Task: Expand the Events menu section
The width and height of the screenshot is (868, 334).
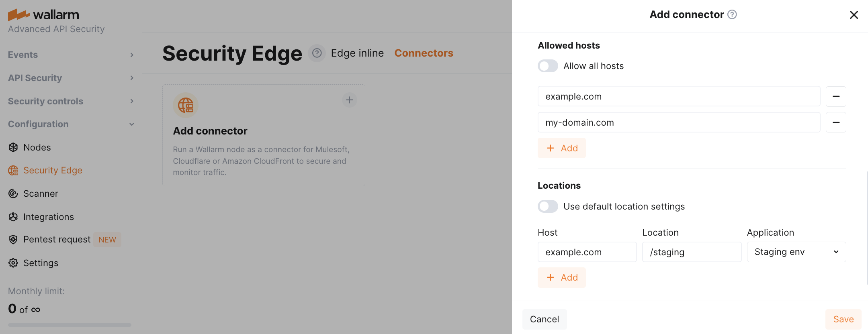Action: click(x=71, y=55)
